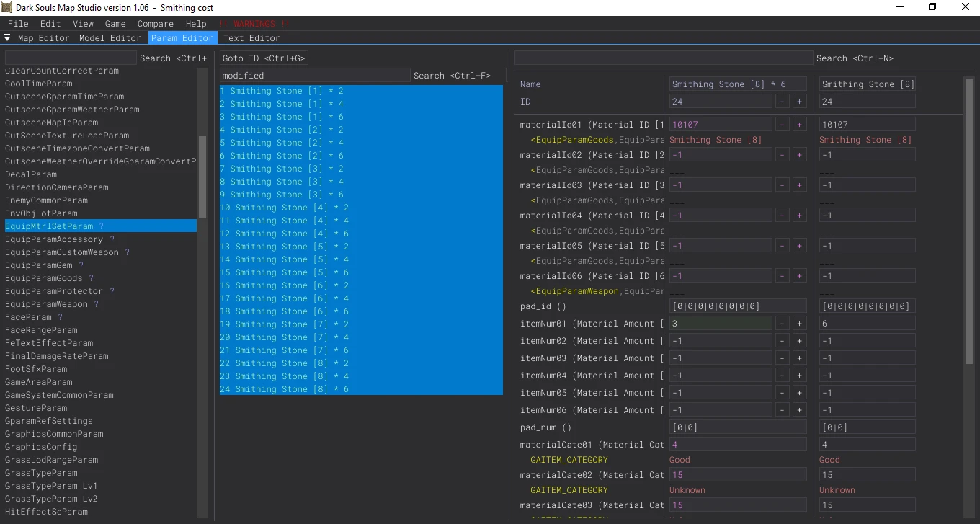Click help icon beside EquipMtrlSetParam

(101, 226)
